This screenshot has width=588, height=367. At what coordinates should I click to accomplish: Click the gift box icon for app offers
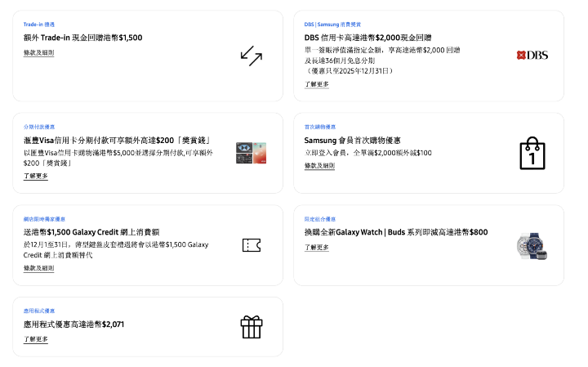tap(251, 327)
